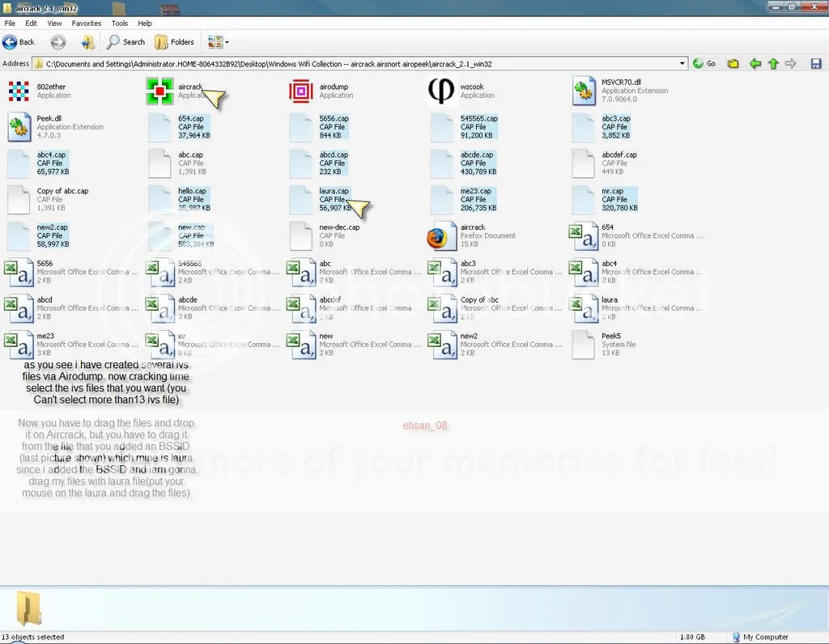
Task: Select the laura Excel CSV file icon
Action: coord(584,308)
